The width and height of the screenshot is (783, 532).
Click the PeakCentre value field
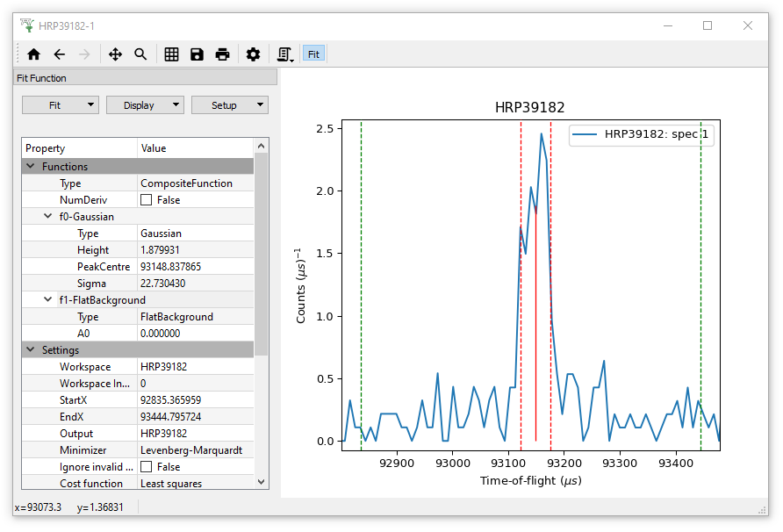coord(195,267)
